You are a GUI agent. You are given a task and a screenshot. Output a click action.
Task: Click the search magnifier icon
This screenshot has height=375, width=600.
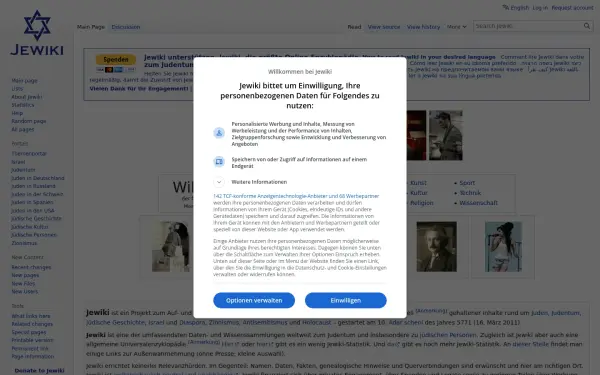(x=587, y=26)
